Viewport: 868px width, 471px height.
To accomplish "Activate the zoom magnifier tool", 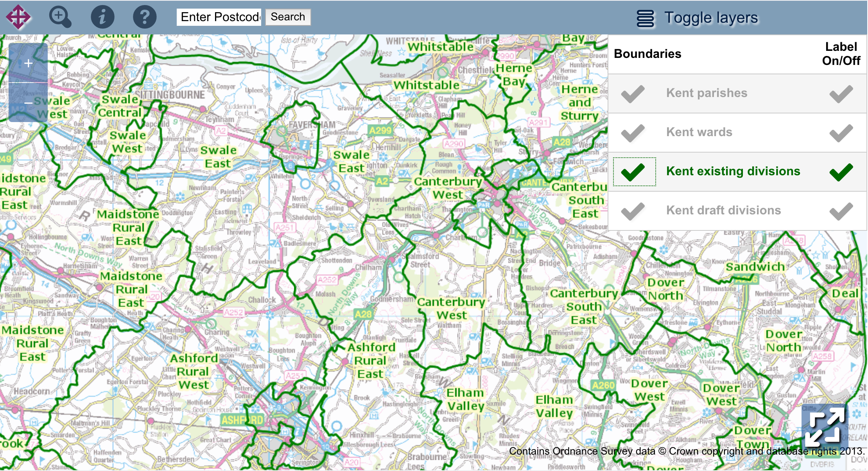I will pyautogui.click(x=60, y=17).
